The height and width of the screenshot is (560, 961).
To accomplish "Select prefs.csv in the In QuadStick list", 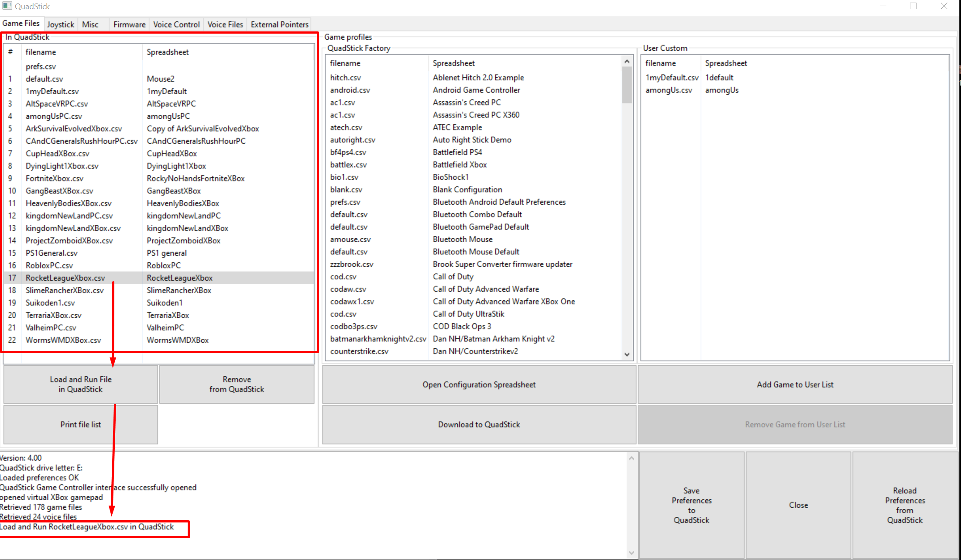I will coord(159,66).
